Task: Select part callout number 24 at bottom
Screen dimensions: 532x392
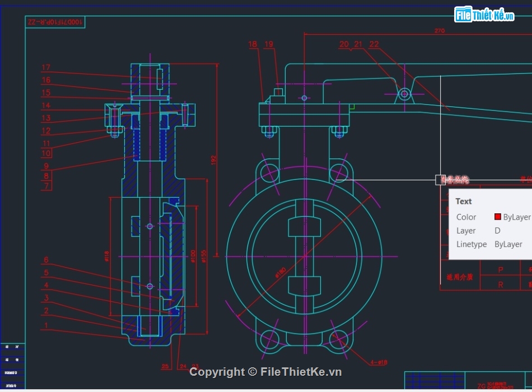Action: [x=183, y=367]
